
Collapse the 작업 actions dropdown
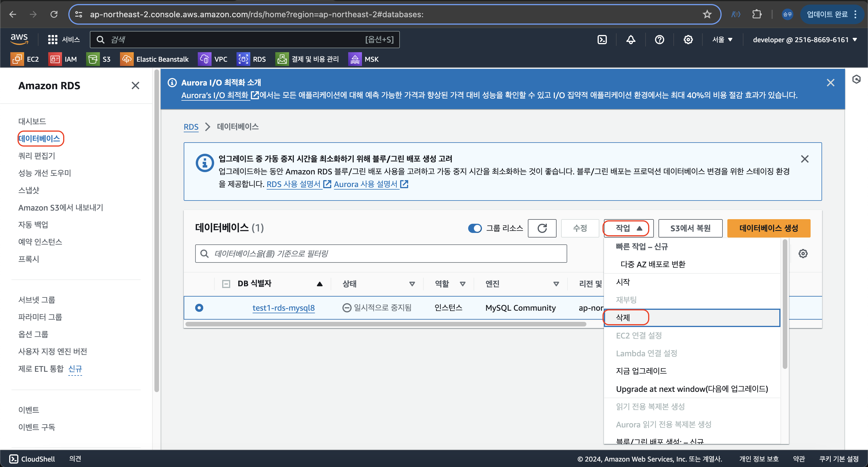coord(628,228)
